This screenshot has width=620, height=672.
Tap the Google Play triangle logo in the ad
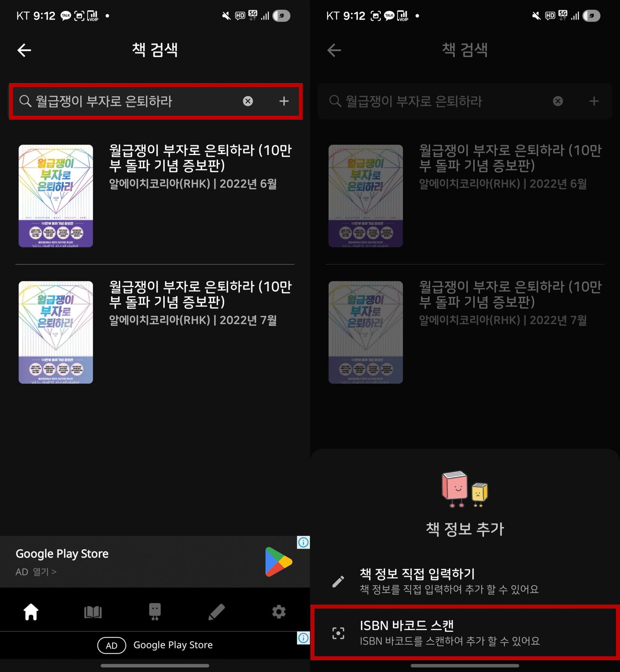[x=278, y=562]
